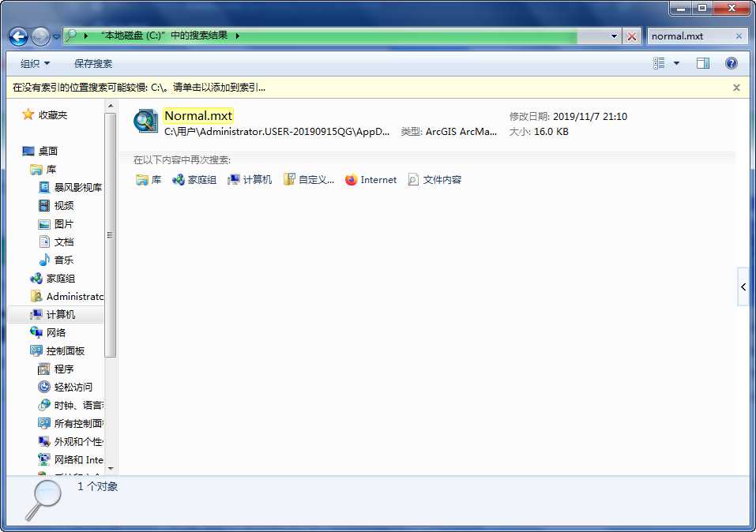Viewport: 756px width, 532px height.
Task: Open the view options dropdown arrow
Action: coord(676,63)
